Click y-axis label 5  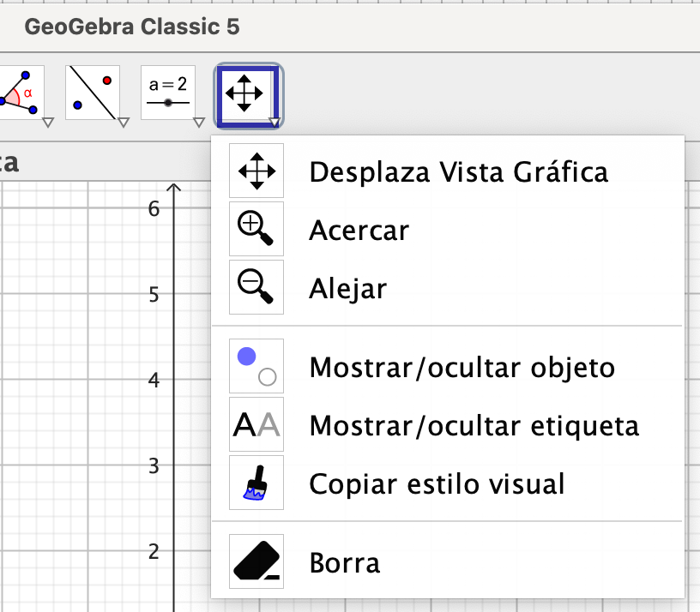point(154,295)
